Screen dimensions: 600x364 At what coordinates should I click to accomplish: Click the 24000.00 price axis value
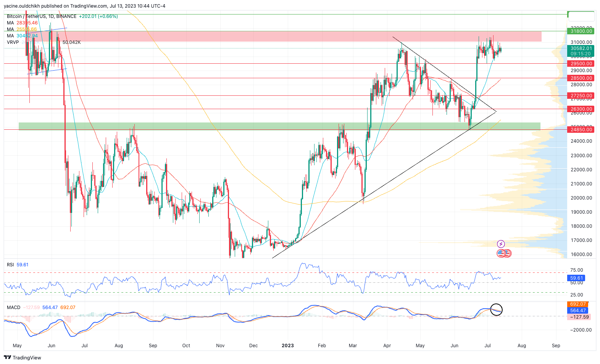click(581, 141)
